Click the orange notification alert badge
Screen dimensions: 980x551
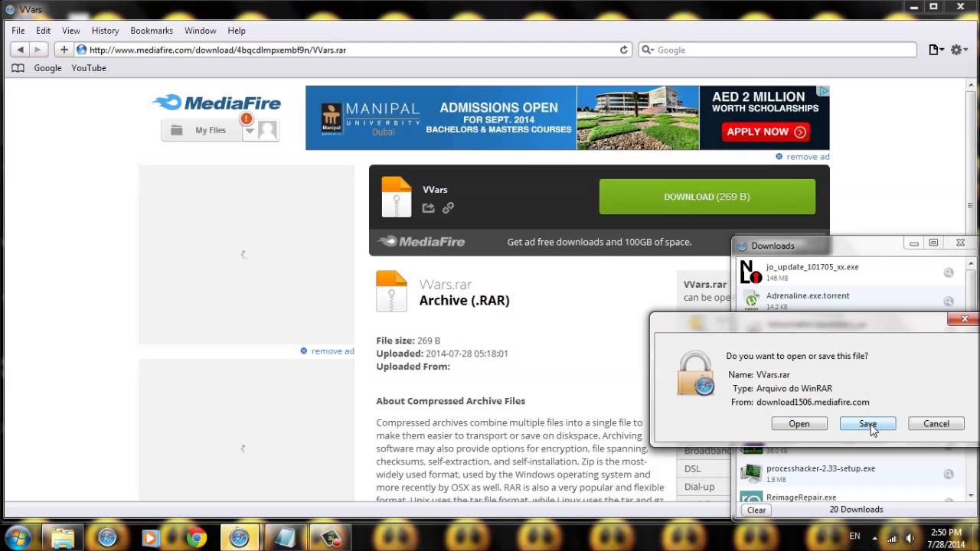point(246,119)
